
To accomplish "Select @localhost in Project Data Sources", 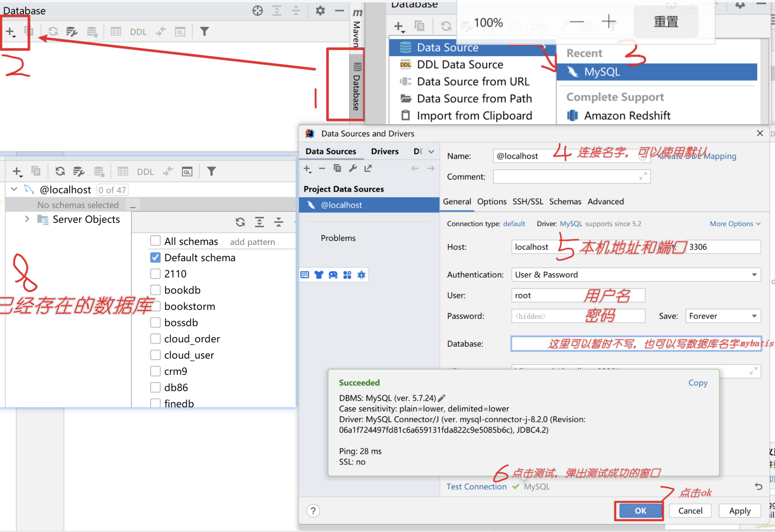I will [x=369, y=205].
